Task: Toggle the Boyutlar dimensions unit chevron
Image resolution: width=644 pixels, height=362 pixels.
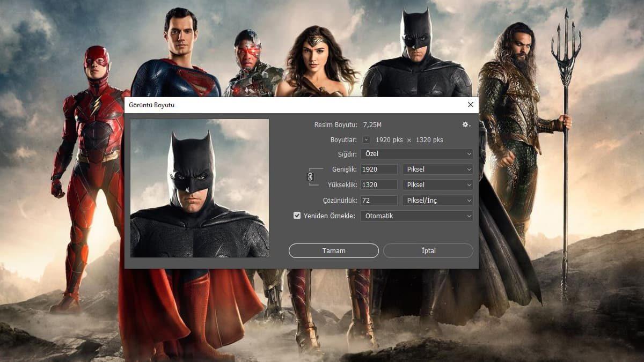Action: click(365, 139)
